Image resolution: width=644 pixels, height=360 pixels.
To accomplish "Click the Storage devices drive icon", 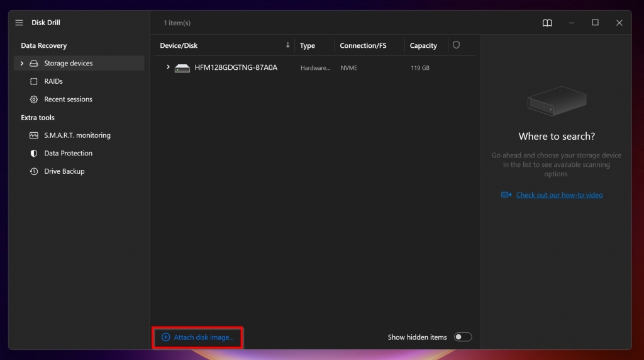I will (x=34, y=64).
